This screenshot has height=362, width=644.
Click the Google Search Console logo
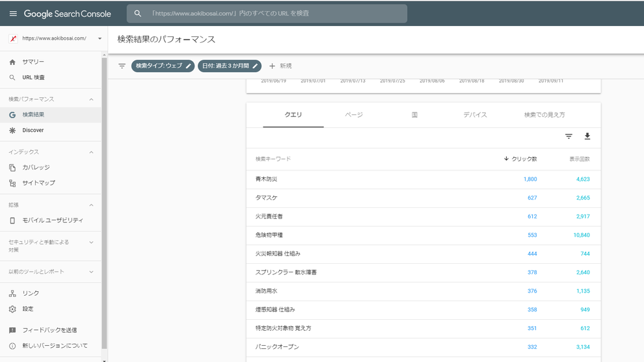[68, 14]
